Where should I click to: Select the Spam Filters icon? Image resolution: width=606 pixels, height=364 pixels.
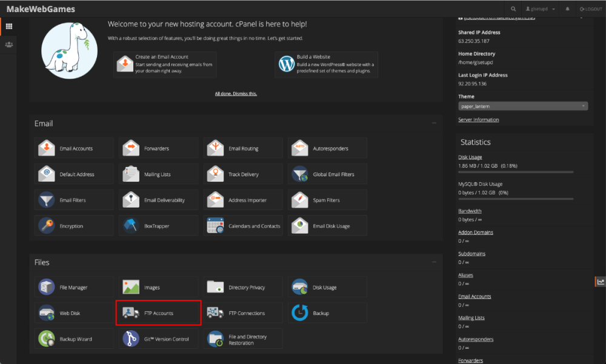click(327, 199)
